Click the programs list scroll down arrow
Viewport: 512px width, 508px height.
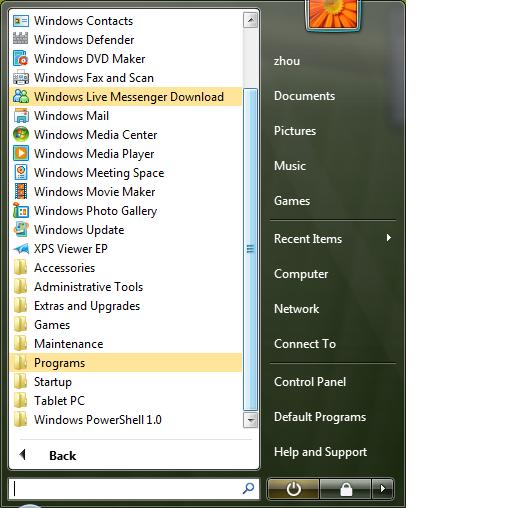coord(250,420)
